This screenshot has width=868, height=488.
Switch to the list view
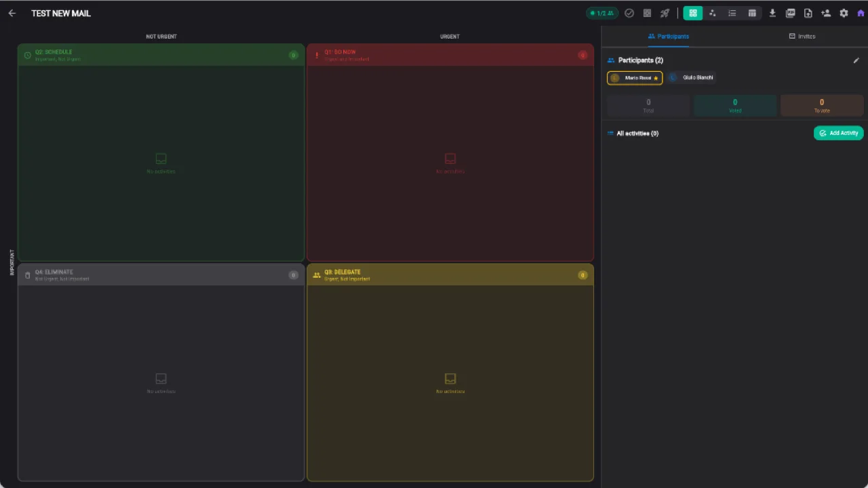tap(732, 13)
